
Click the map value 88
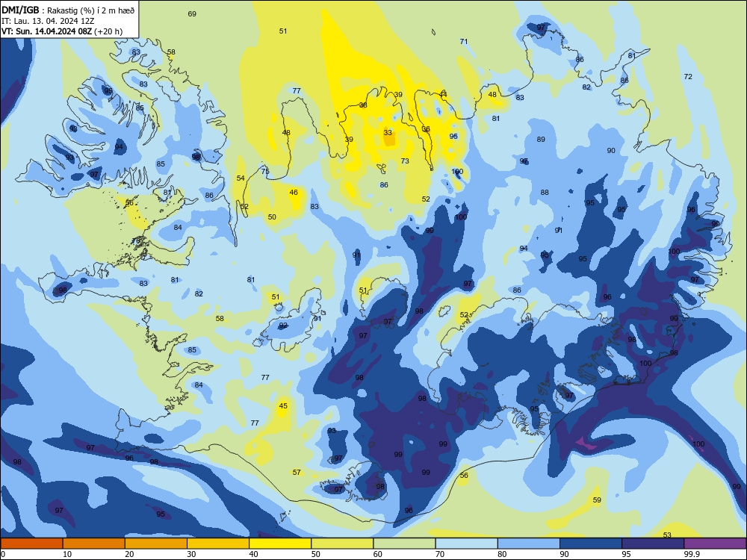[x=545, y=193]
